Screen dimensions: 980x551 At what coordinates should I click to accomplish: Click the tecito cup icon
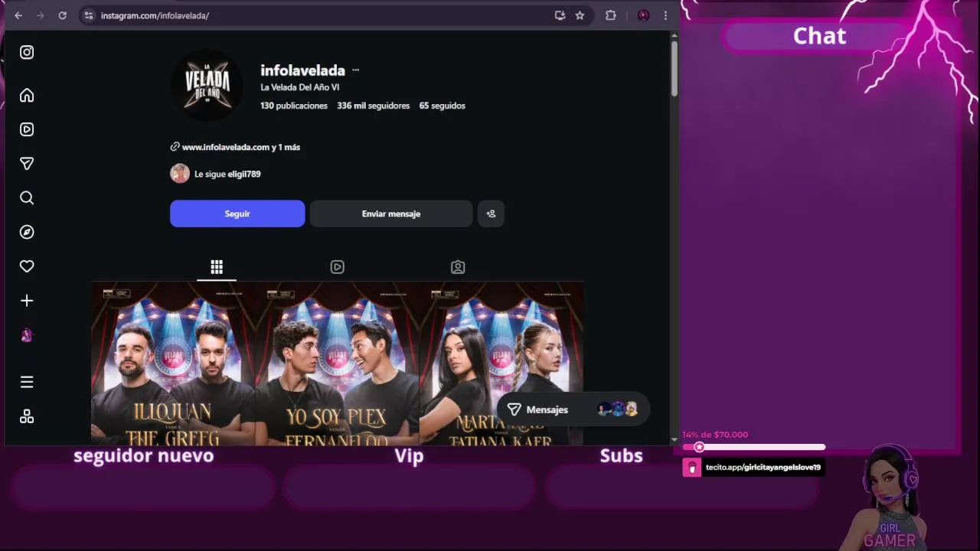tap(692, 467)
